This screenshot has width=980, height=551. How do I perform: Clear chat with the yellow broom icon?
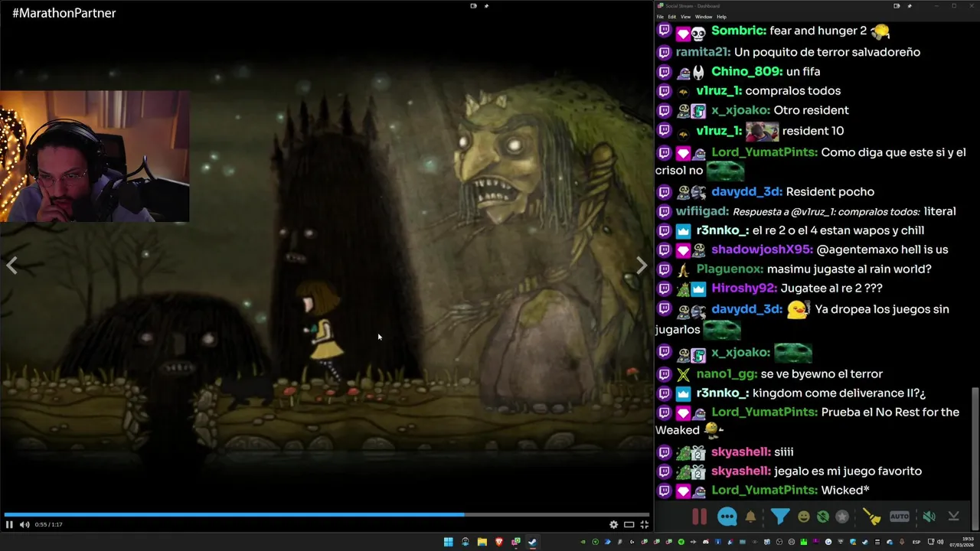pos(872,517)
